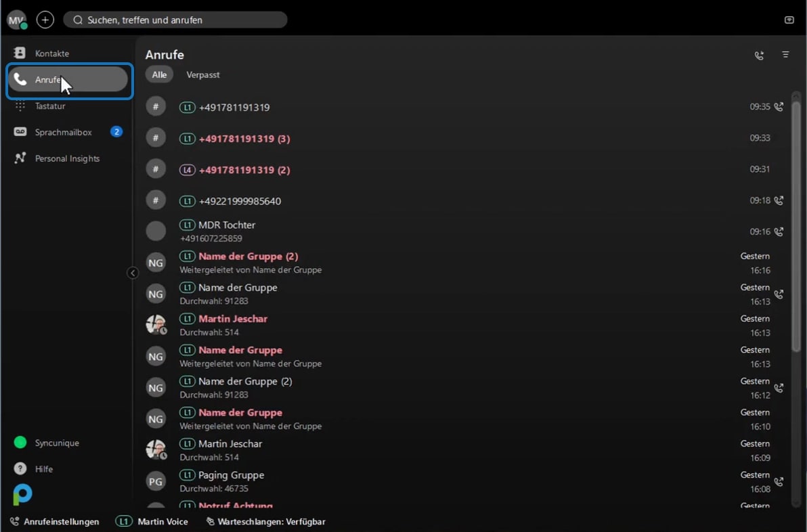The height and width of the screenshot is (532, 807).
Task: Open Personal Insights
Action: pos(67,158)
